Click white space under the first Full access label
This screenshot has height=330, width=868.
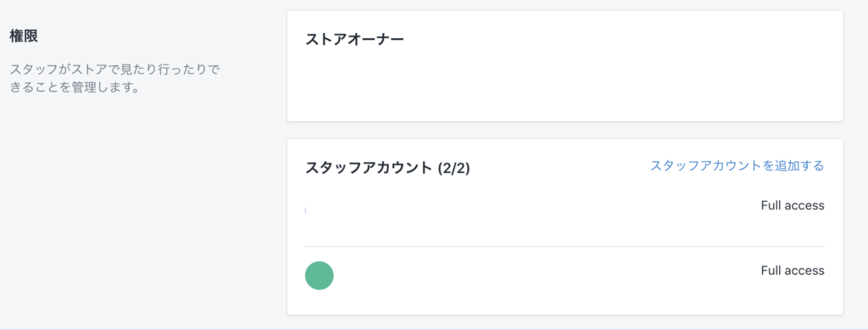click(x=793, y=228)
